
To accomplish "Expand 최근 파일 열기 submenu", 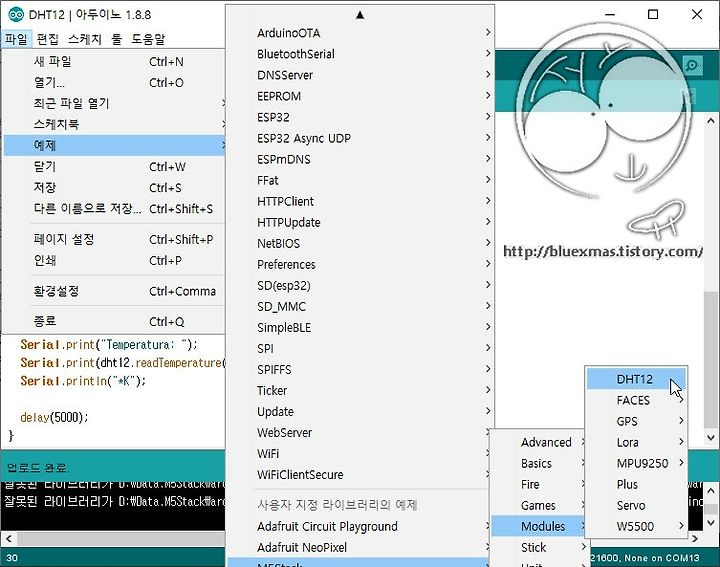I will point(114,103).
